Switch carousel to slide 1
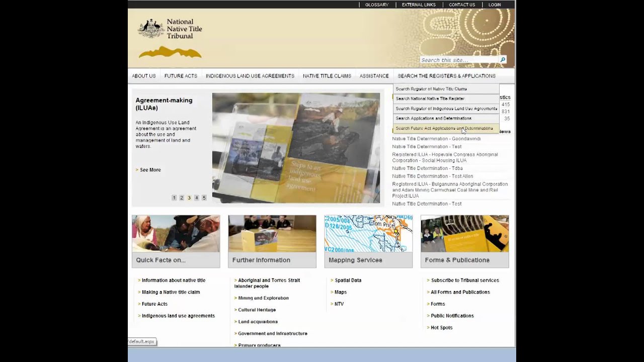Viewport: 644px width, 362px height. tap(174, 198)
